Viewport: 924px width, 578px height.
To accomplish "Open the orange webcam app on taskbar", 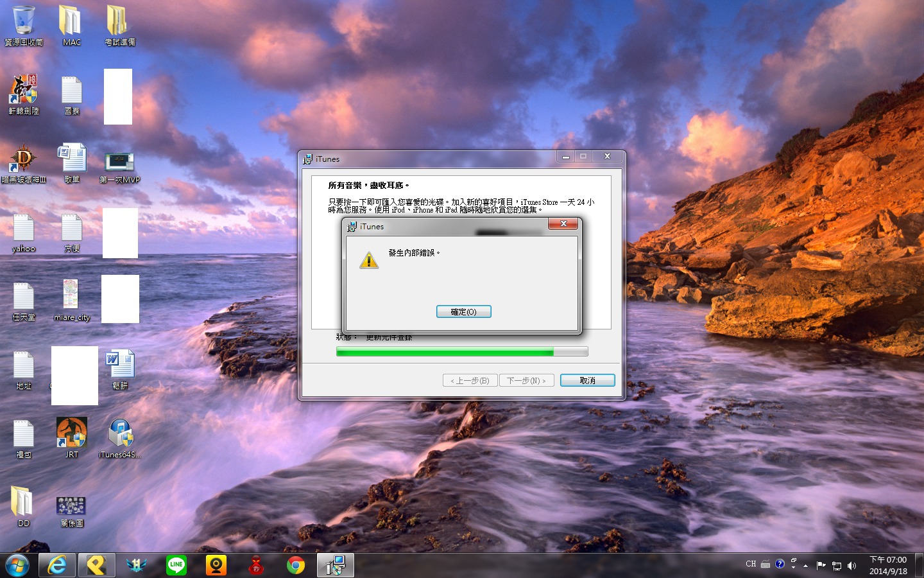I will pos(216,566).
